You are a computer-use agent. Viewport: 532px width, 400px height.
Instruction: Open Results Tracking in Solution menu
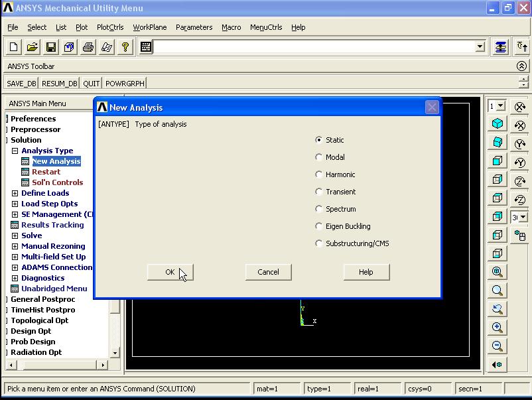coord(52,225)
